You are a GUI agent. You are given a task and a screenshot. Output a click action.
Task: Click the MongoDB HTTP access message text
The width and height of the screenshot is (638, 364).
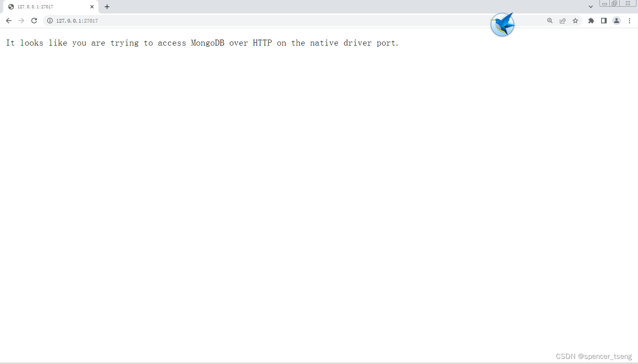tap(202, 43)
